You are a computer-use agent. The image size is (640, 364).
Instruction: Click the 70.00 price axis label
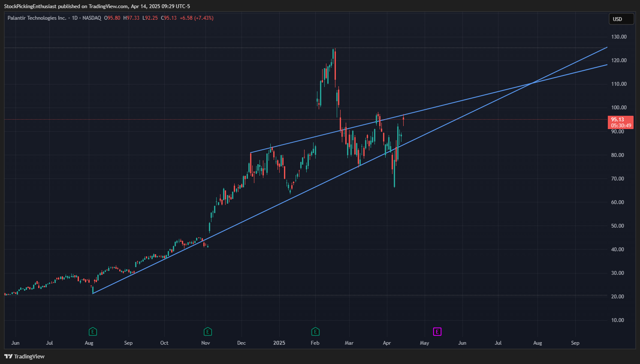point(618,179)
